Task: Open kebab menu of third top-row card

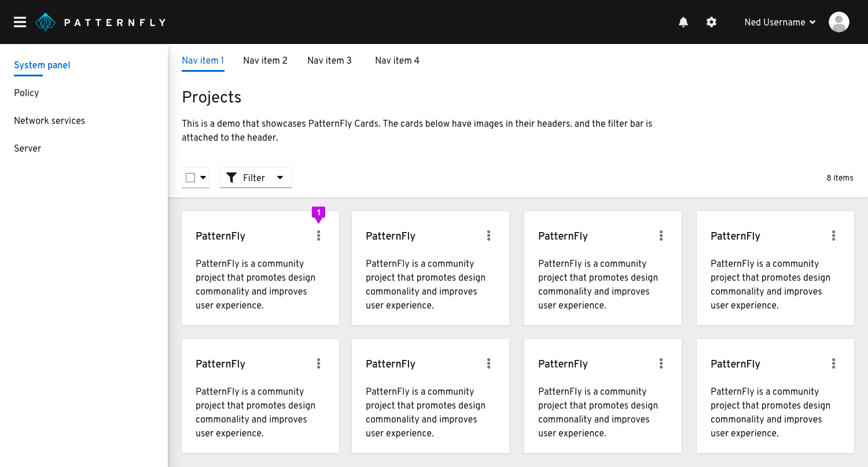Action: (661, 236)
